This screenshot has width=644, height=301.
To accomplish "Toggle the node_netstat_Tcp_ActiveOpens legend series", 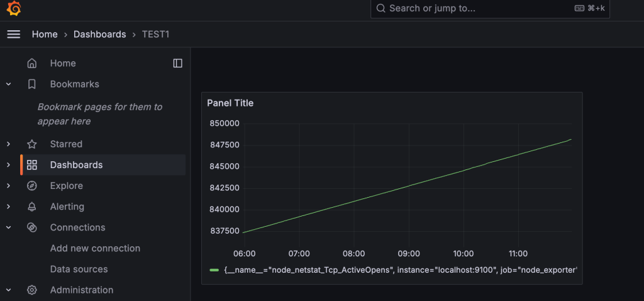I will pos(401,270).
